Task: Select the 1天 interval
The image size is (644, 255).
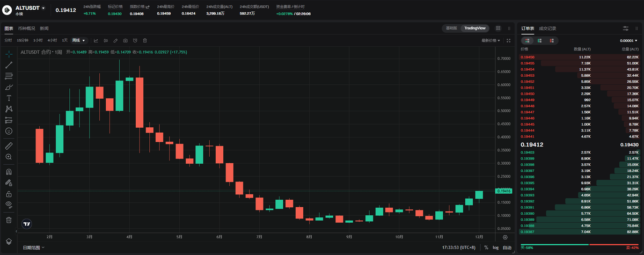Action: [65, 40]
